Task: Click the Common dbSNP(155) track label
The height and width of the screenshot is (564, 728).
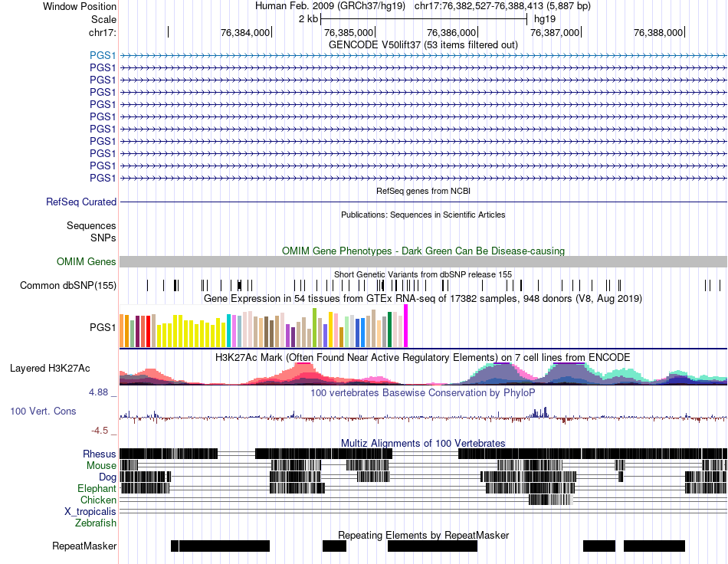Action: 67,286
